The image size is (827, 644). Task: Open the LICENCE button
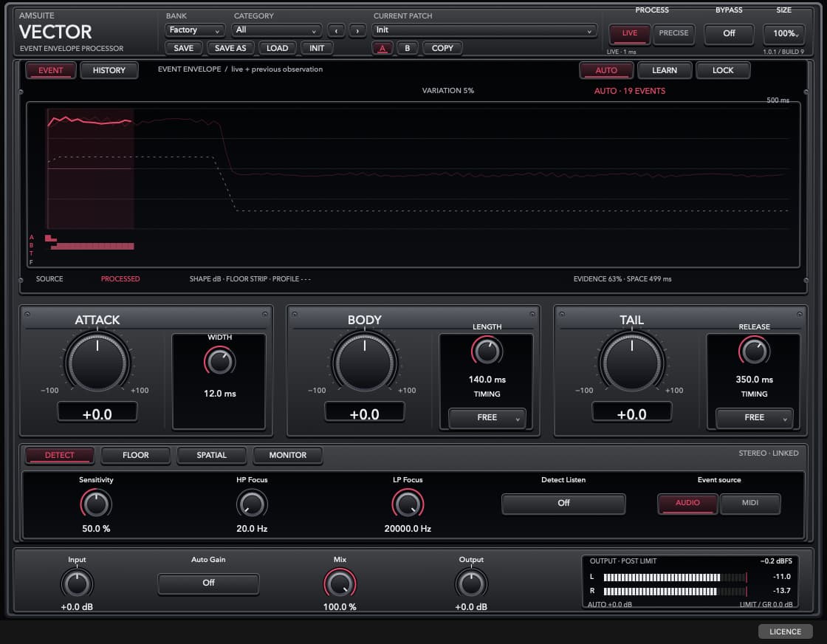[x=785, y=631]
